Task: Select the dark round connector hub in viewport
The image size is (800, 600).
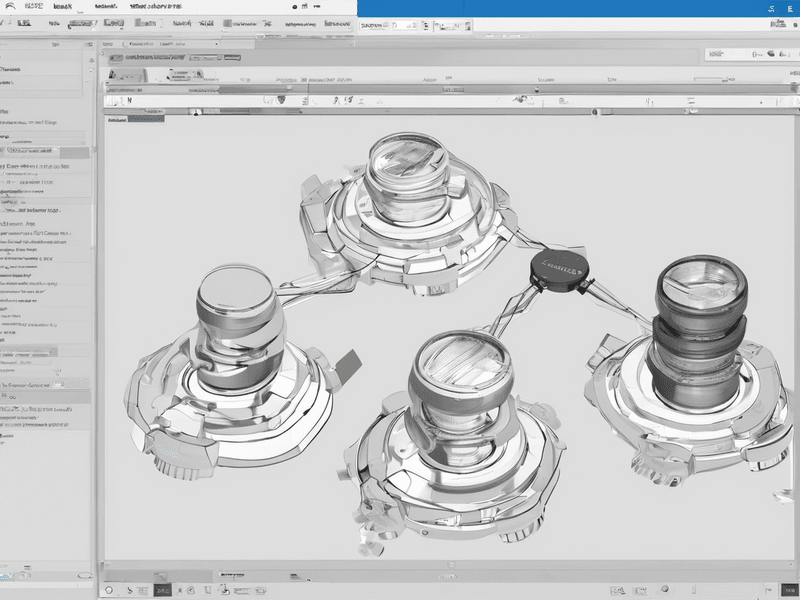Action: [559, 270]
